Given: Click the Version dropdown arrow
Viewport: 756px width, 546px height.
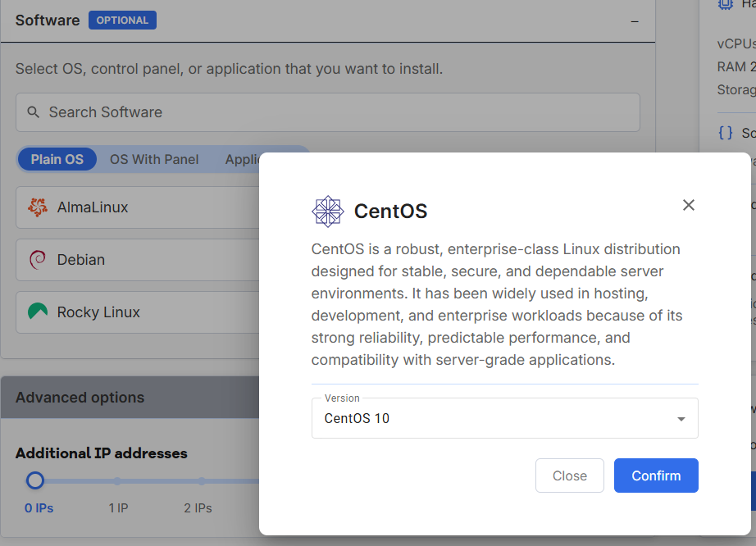Looking at the screenshot, I should [681, 419].
